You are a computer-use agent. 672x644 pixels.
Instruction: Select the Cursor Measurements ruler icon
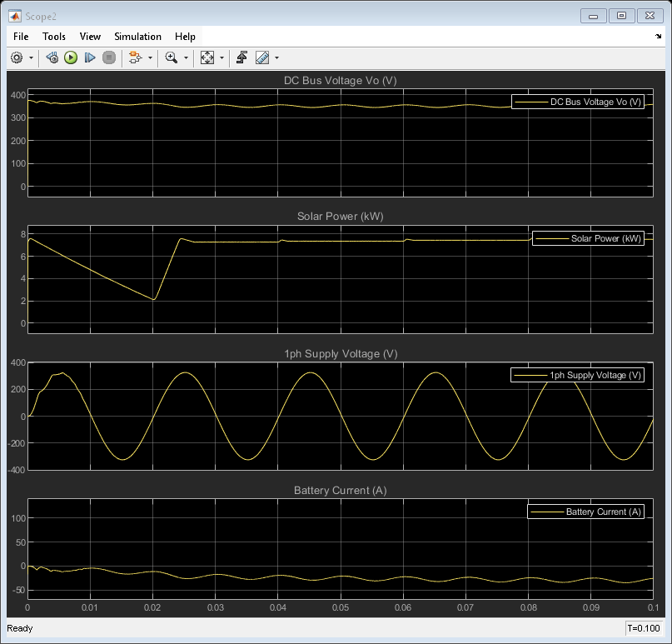[262, 57]
